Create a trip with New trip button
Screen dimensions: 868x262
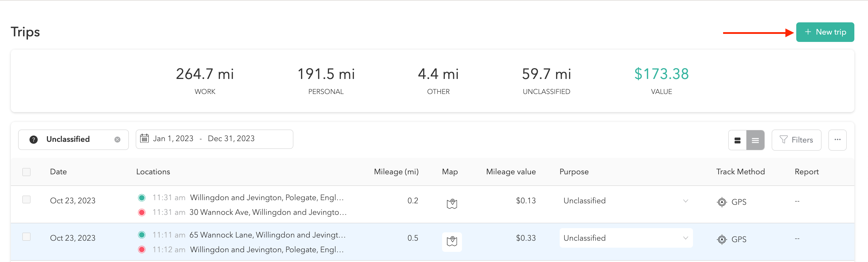825,32
